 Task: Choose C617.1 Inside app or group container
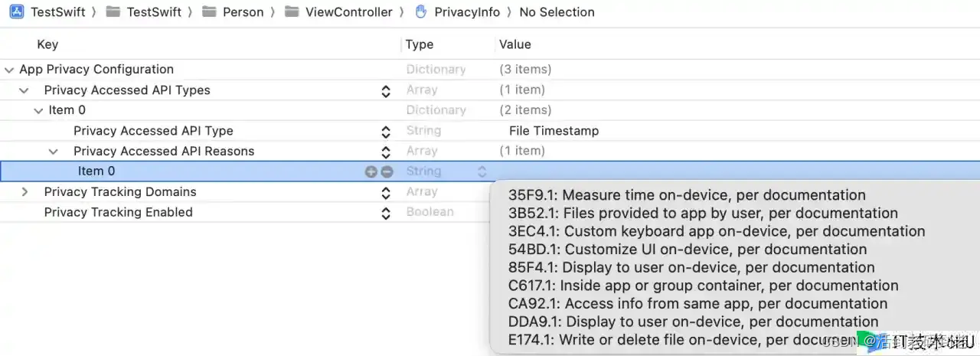click(704, 286)
